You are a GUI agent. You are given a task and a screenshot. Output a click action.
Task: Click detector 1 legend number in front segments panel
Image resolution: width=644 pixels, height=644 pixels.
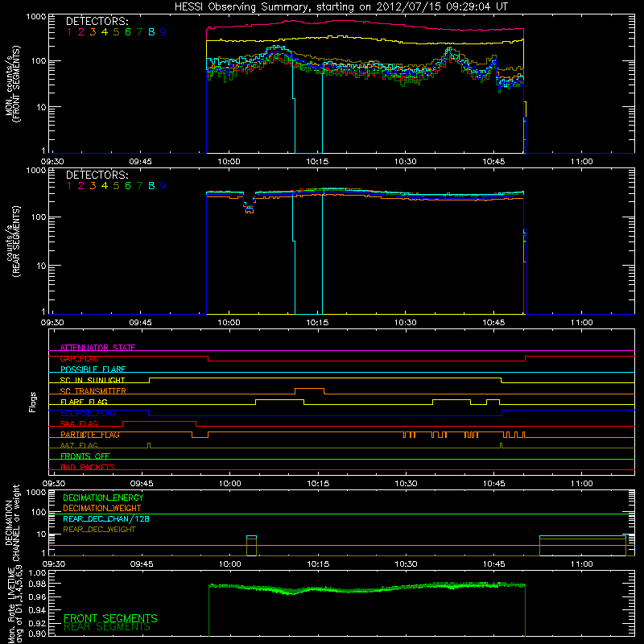pyautogui.click(x=69, y=32)
